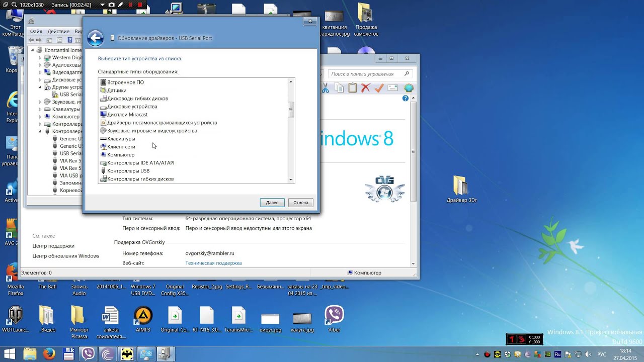
Task: Click the forward arrow in Device Manager toolbar
Action: pyautogui.click(x=39, y=40)
